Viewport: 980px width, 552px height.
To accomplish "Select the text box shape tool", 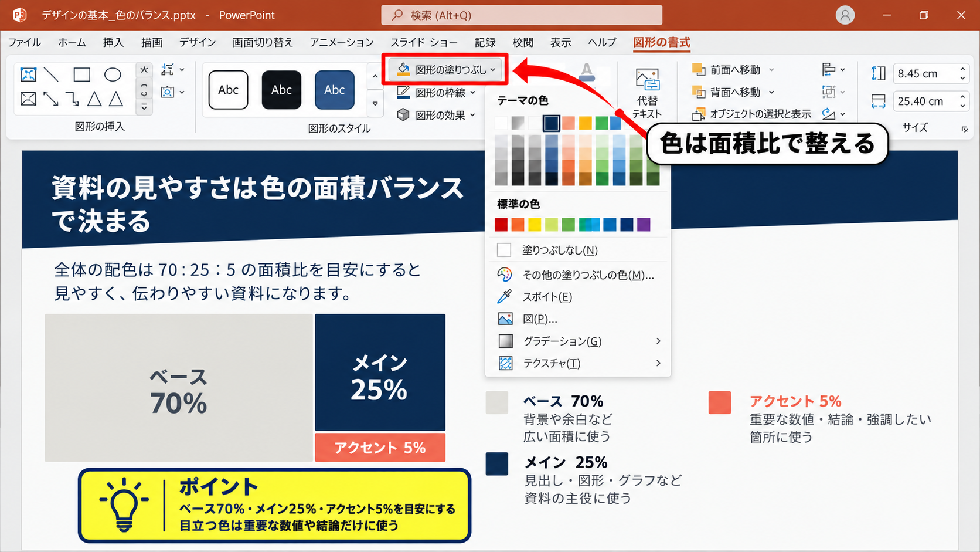I will 28,74.
